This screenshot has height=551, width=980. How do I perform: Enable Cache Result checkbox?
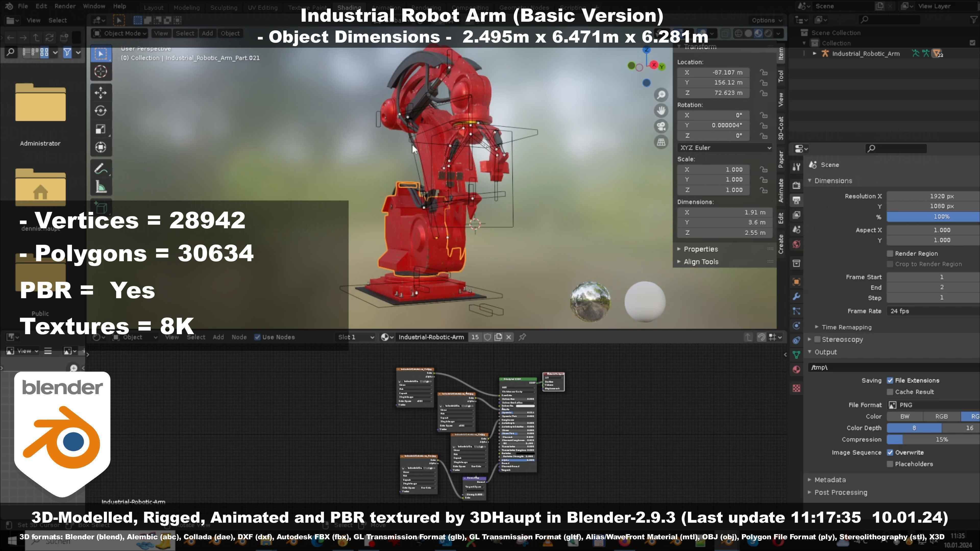coord(890,392)
